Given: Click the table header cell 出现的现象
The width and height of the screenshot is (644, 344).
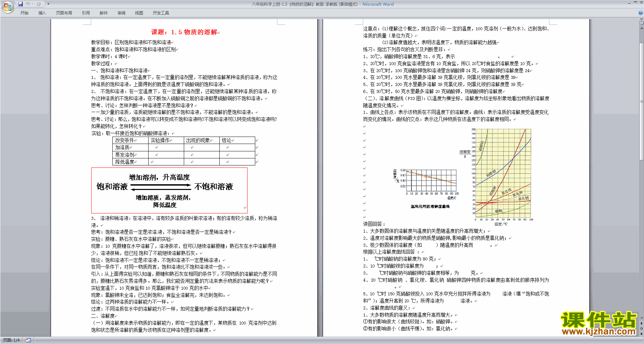Looking at the screenshot, I should [x=202, y=140].
